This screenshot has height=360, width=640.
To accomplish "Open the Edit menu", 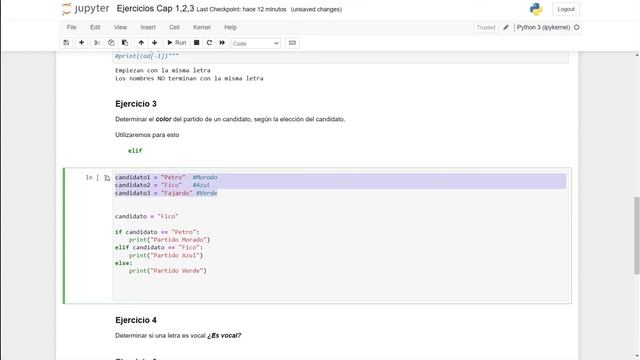I will [x=95, y=27].
